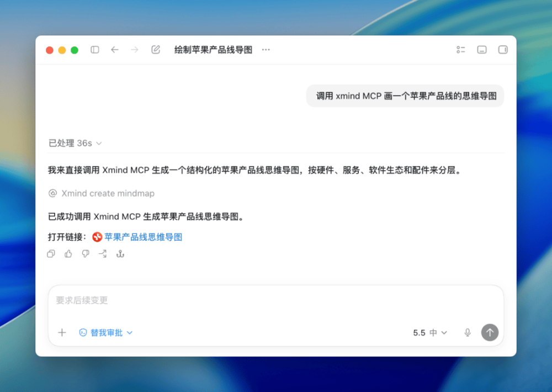Start a new chat with compose icon
The image size is (552, 392).
tap(156, 50)
